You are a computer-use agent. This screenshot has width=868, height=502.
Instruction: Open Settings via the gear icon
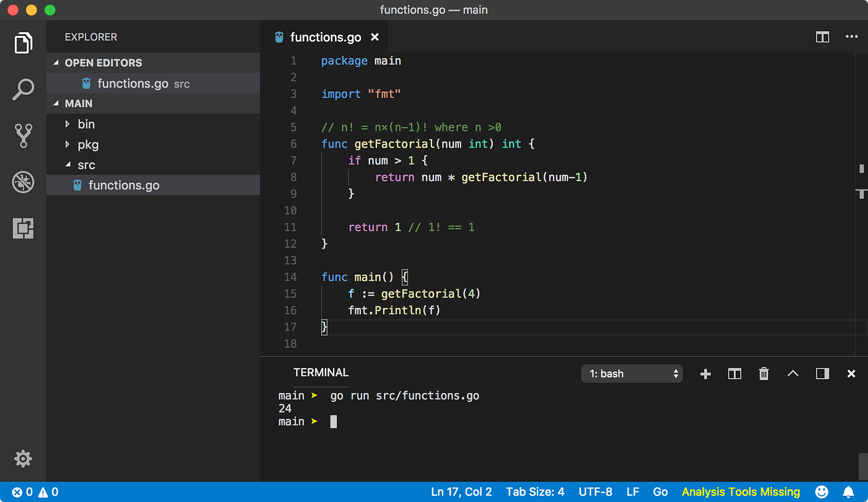click(23, 459)
